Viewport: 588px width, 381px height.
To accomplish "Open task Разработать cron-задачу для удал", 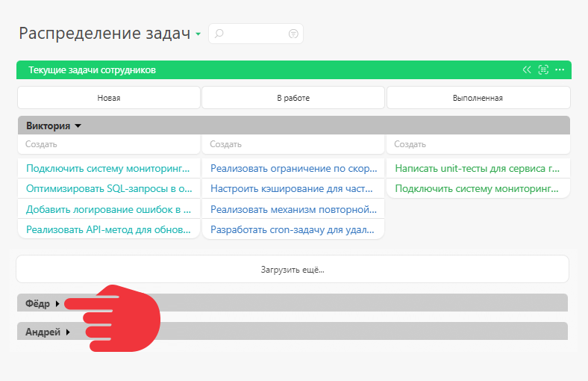I will [x=293, y=230].
